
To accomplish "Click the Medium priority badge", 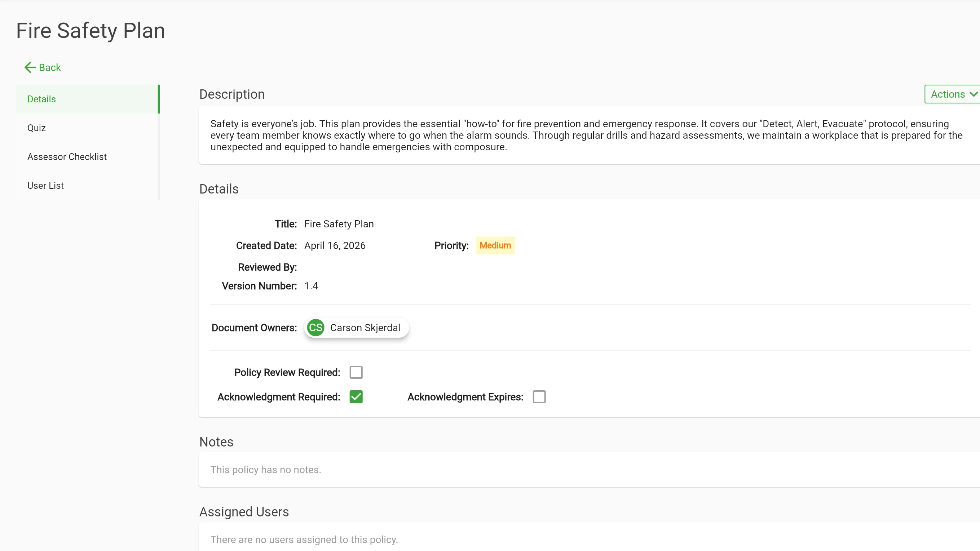I will (x=495, y=245).
